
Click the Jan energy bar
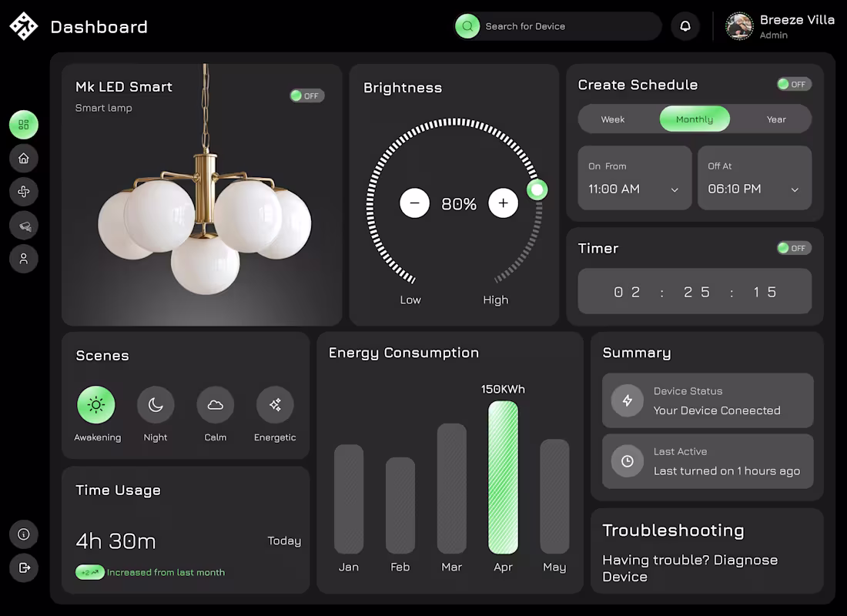pyautogui.click(x=348, y=499)
